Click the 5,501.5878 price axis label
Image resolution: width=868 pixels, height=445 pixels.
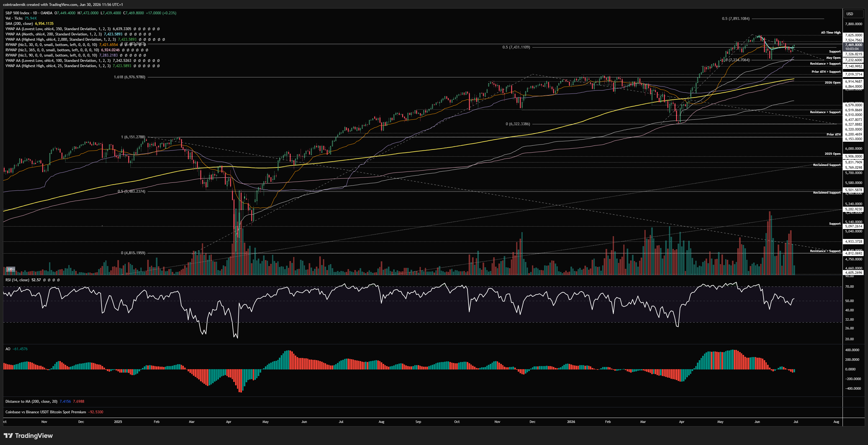[853, 190]
